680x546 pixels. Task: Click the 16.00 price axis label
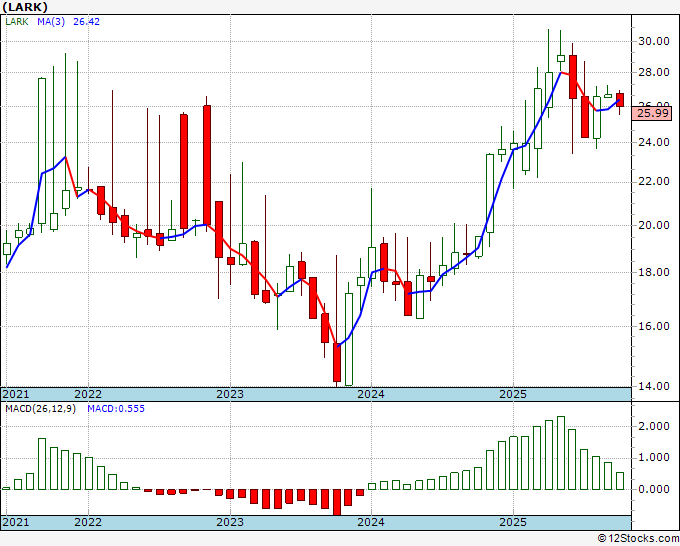(x=654, y=326)
